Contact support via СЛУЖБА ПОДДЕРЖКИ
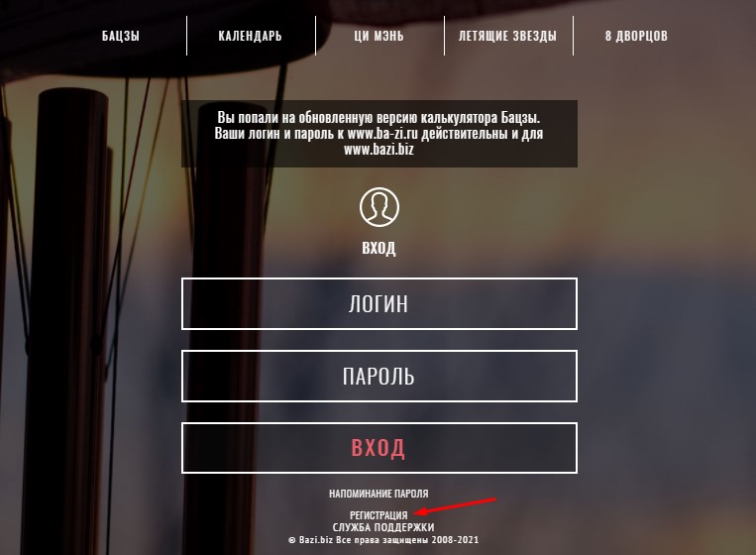The width and height of the screenshot is (756, 555). pos(383,527)
